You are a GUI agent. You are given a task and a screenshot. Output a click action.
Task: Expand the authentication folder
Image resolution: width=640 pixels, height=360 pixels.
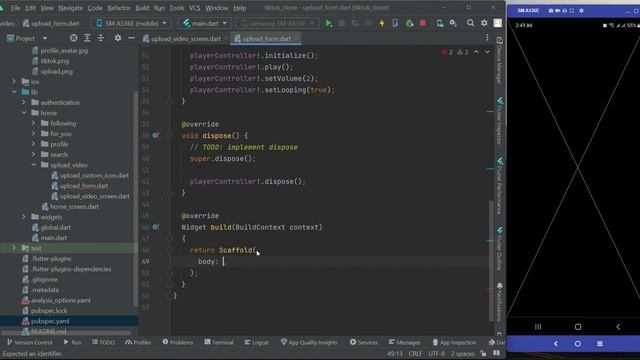pos(24,102)
